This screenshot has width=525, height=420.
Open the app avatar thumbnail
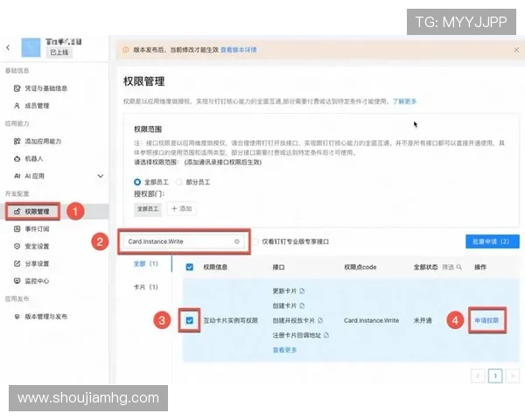(x=31, y=47)
